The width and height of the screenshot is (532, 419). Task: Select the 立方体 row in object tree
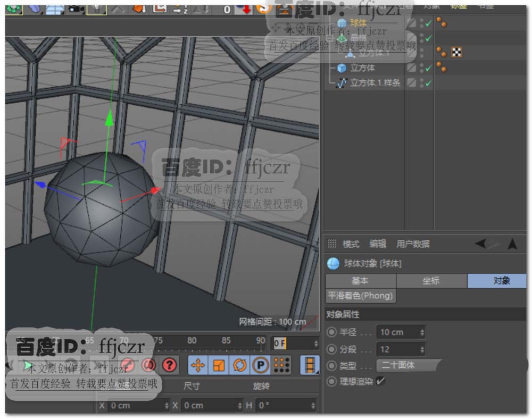point(363,68)
